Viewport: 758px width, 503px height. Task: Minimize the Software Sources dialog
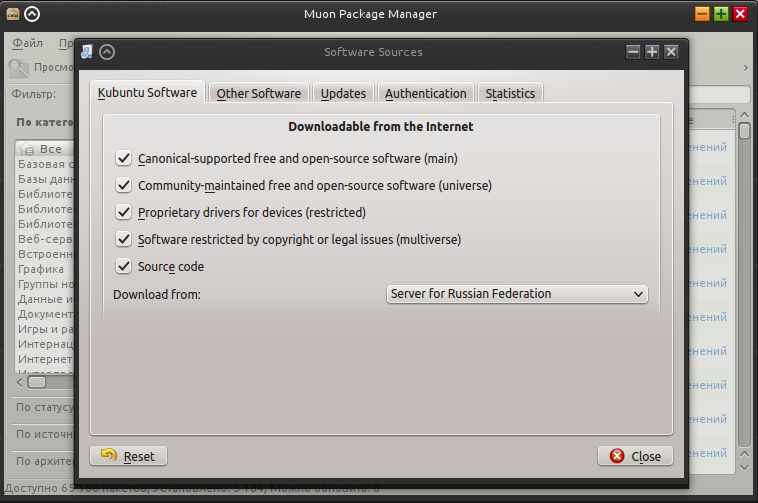633,52
